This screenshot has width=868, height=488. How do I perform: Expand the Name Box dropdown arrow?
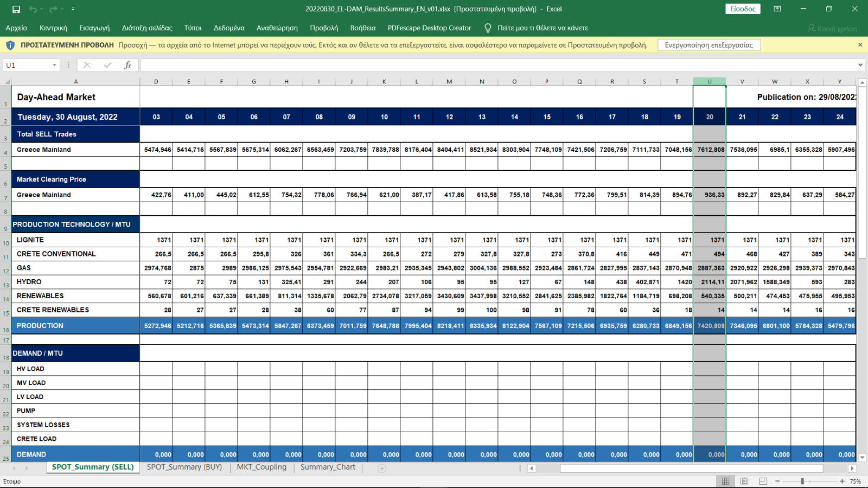(54, 65)
